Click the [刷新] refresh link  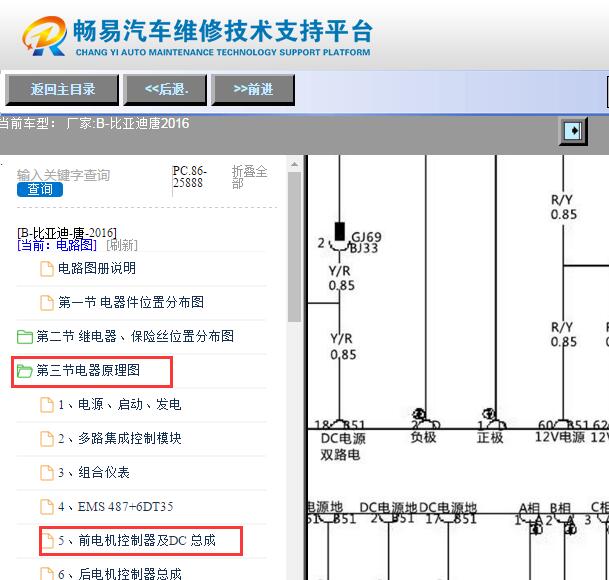[x=122, y=245]
